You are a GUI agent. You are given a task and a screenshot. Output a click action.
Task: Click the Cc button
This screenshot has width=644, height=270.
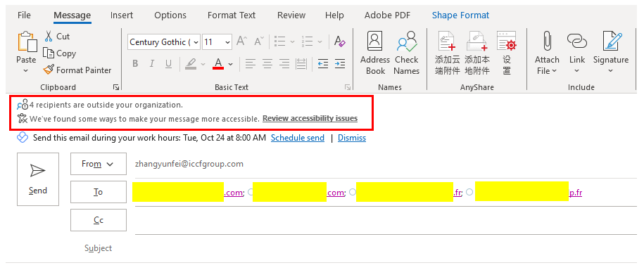pyautogui.click(x=98, y=220)
